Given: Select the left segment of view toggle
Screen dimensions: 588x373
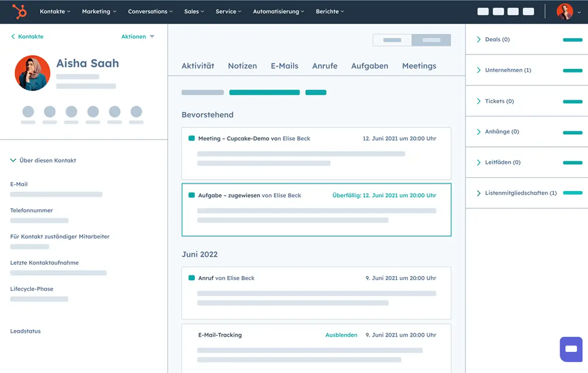Looking at the screenshot, I should (392, 40).
